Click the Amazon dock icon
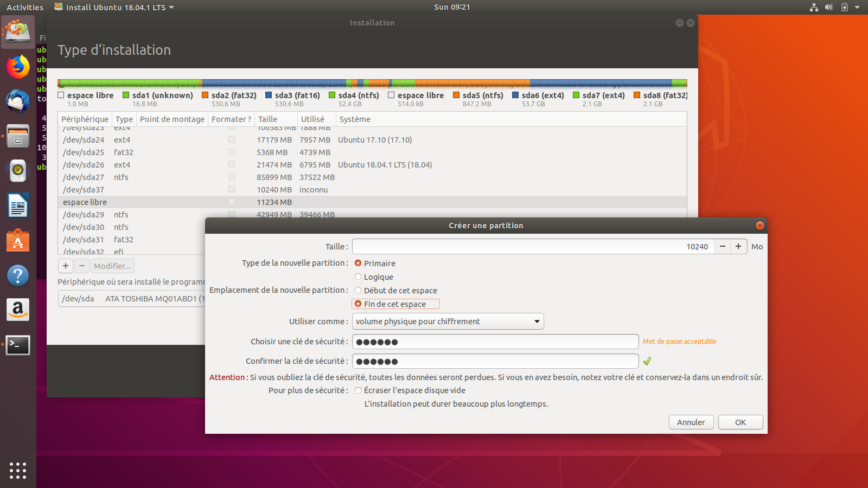Viewport: 868px width, 488px height. click(x=18, y=310)
